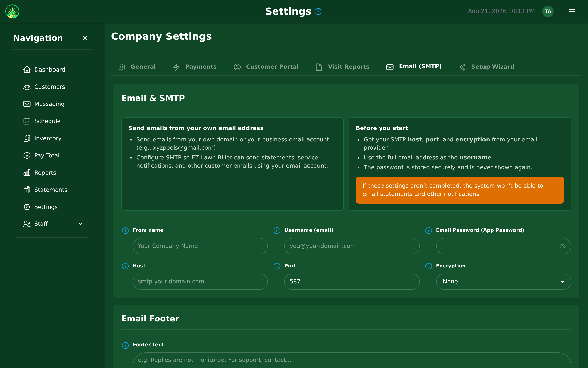Click the Customers people icon
Viewport: 588px width, 368px height.
click(x=27, y=87)
